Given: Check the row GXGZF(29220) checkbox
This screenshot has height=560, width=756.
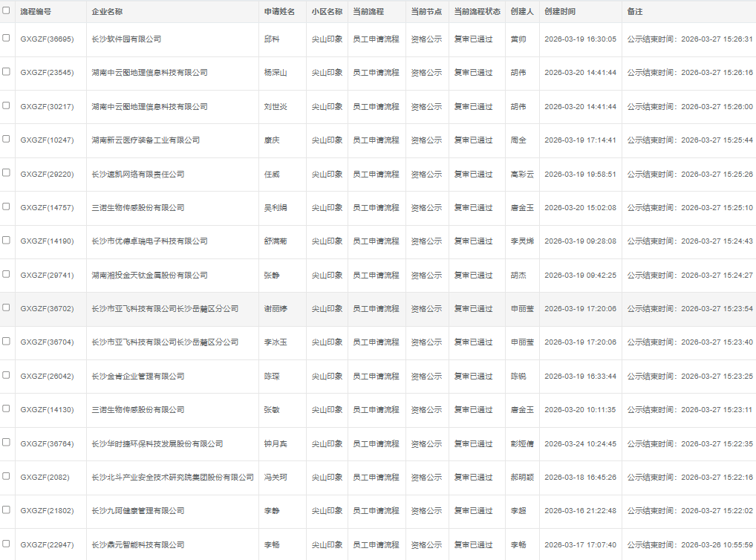Looking at the screenshot, I should click(x=6, y=172).
